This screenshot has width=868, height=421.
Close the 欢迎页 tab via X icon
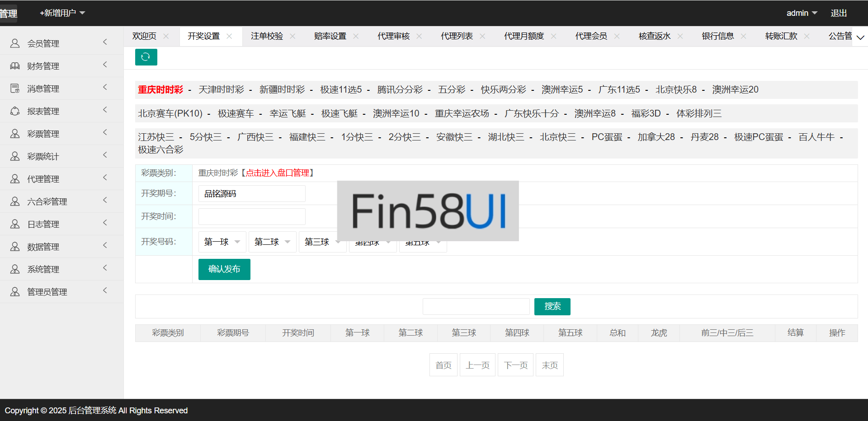(166, 36)
